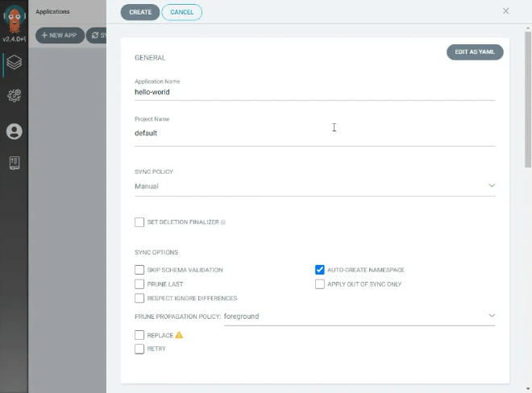Uncheck Auto-Create Namespace option
532x393 pixels.
320,270
